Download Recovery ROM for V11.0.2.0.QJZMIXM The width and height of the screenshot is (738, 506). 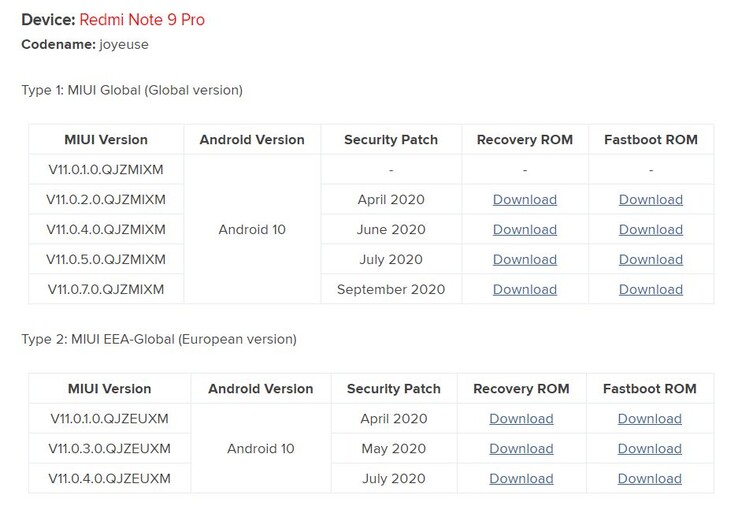[525, 200]
